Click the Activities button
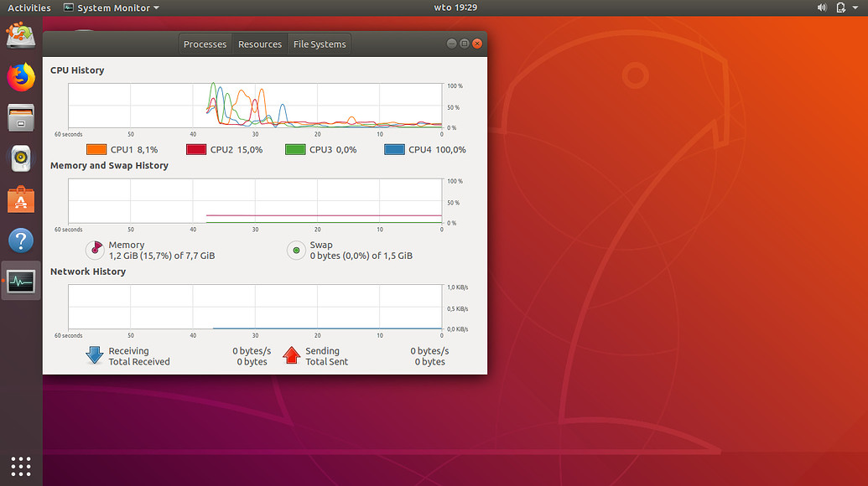Viewport: 868px width, 486px height. click(x=29, y=8)
